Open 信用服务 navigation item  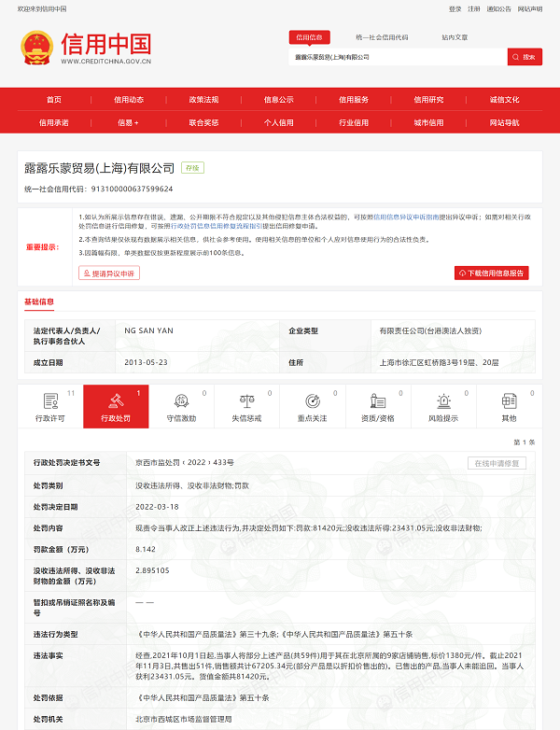[x=354, y=100]
